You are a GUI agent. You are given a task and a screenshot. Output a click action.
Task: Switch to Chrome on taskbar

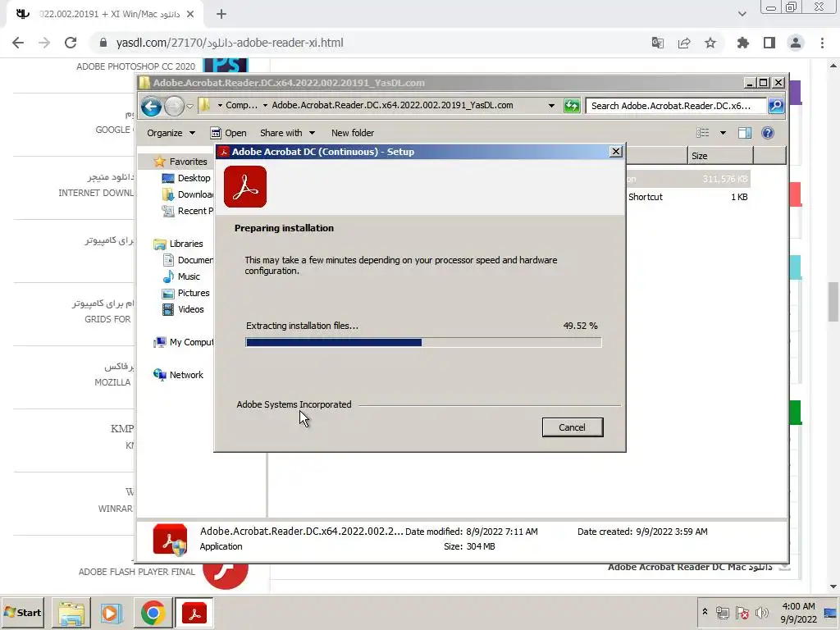click(153, 613)
